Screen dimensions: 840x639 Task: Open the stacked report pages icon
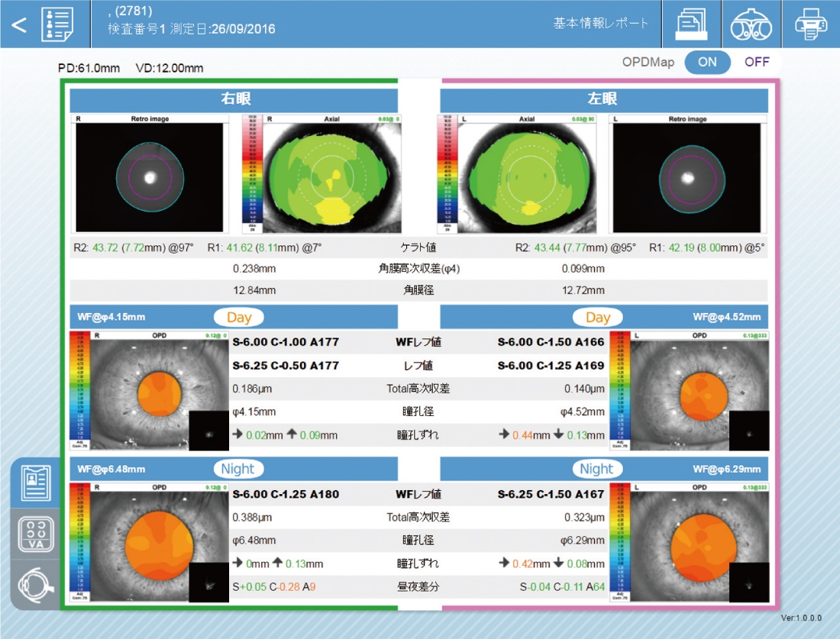pos(692,24)
